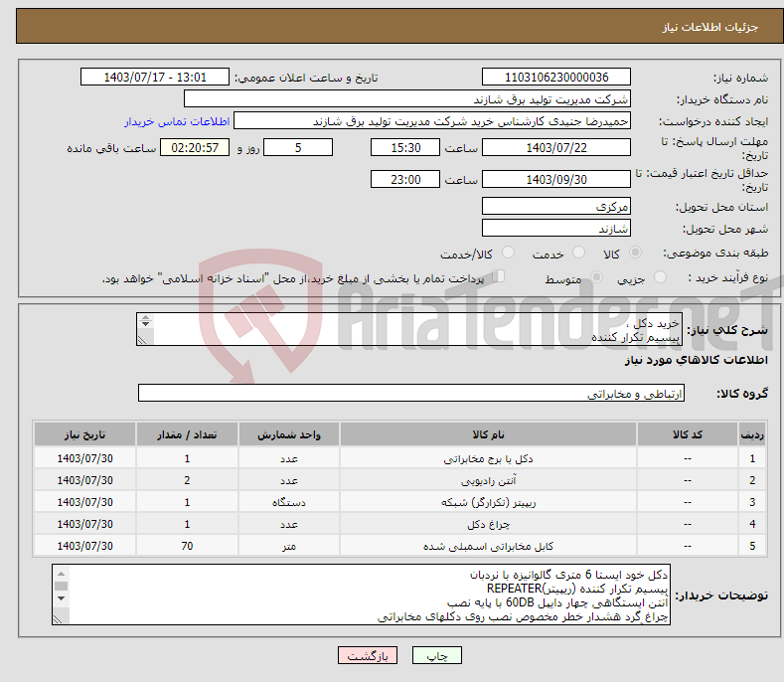Viewport: 784px width, 682px height.
Task: Click the تعداد / مقدار column header
Action: click(x=187, y=434)
